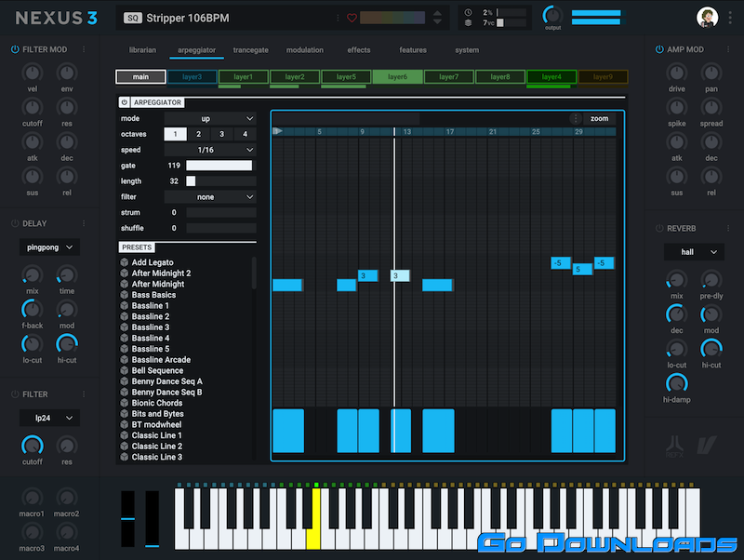Switch to the effects tab
The height and width of the screenshot is (560, 744).
359,50
